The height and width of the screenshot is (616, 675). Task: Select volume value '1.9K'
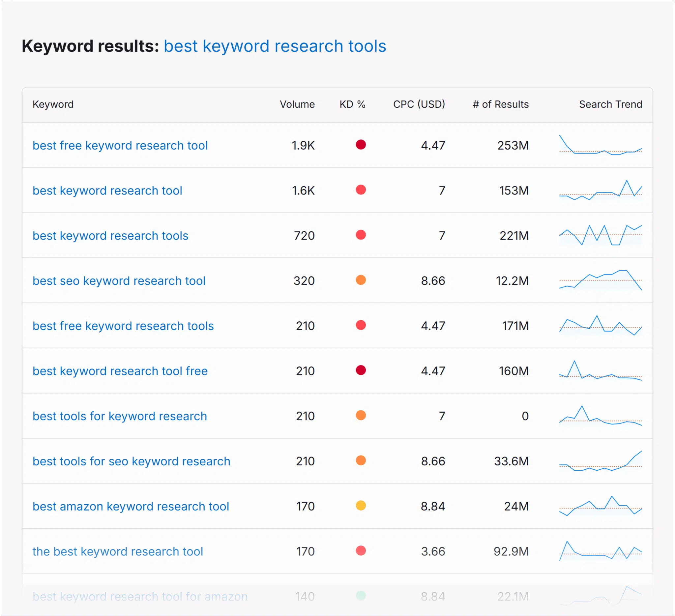303,146
